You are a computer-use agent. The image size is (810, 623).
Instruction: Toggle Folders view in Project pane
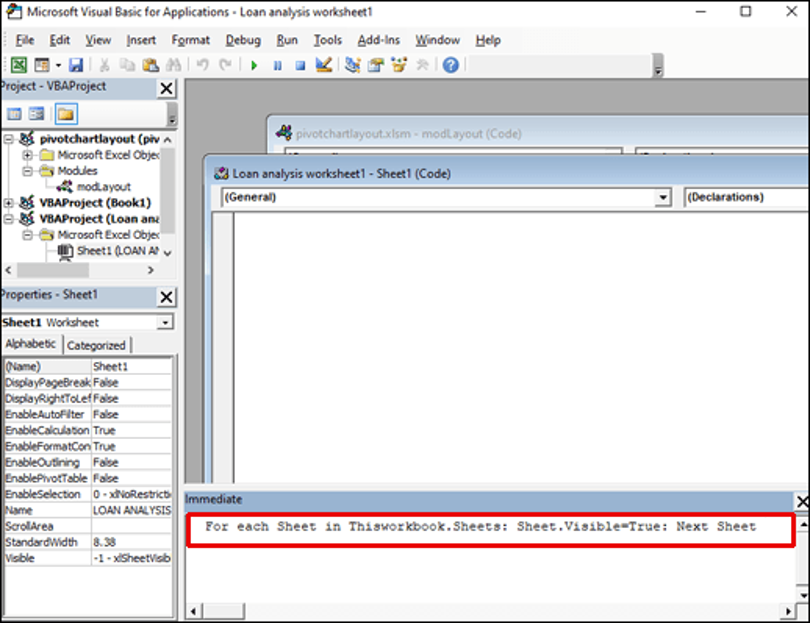[x=66, y=114]
